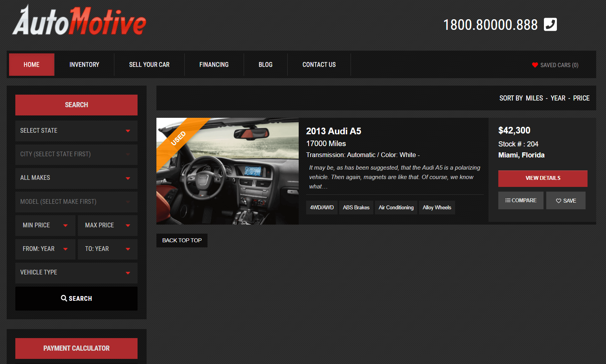
Task: Expand the Vehicle Type dropdown
Action: (76, 273)
